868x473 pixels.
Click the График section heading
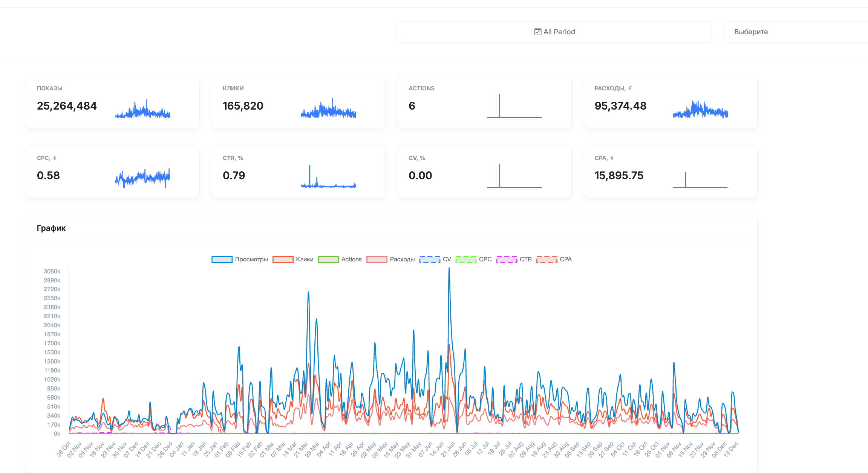(51, 228)
